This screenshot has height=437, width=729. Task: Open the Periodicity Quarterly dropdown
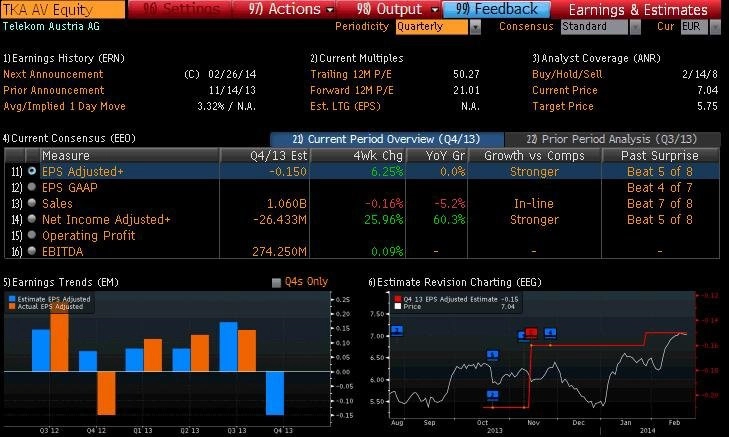click(x=475, y=27)
